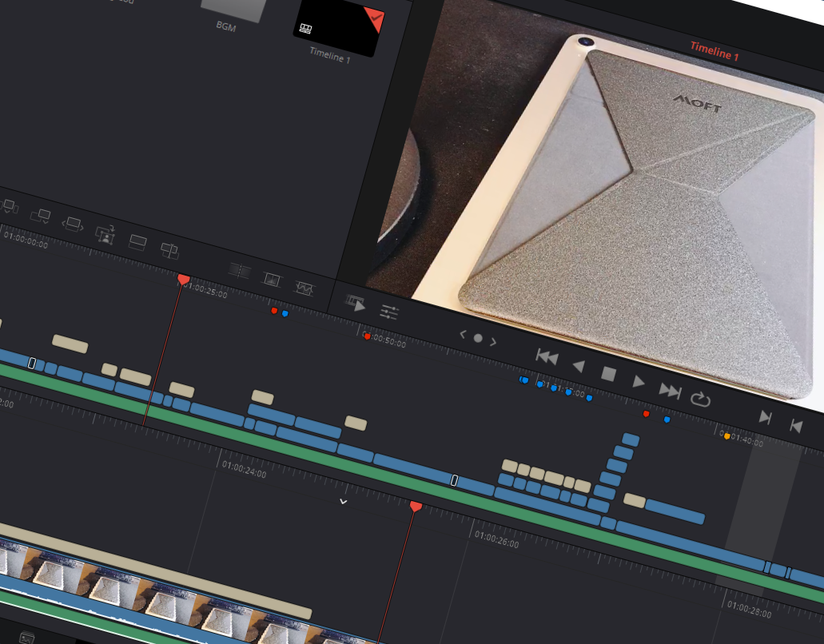Click the 01:00:26:00 ruler label
The image size is (824, 644).
496,539
